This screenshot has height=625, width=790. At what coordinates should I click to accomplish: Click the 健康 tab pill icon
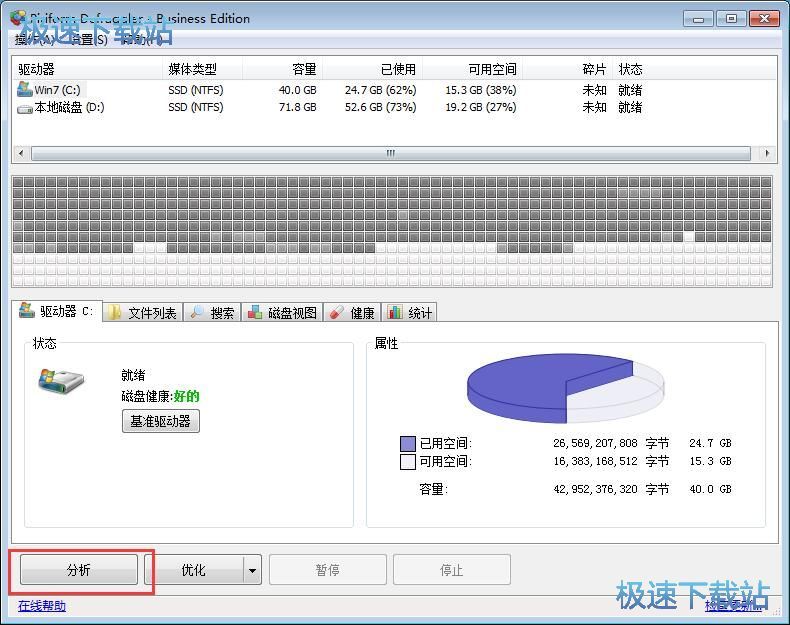(337, 313)
